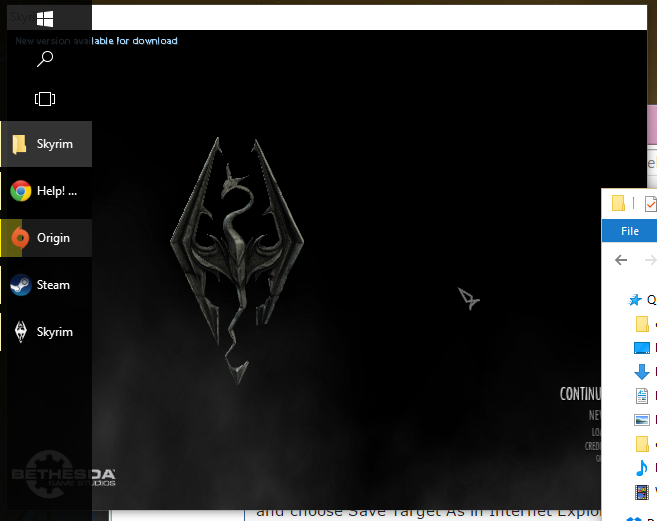Viewport: 657px width, 521px height.
Task: Switch to the Skyrim game taskbar item
Action: click(46, 332)
